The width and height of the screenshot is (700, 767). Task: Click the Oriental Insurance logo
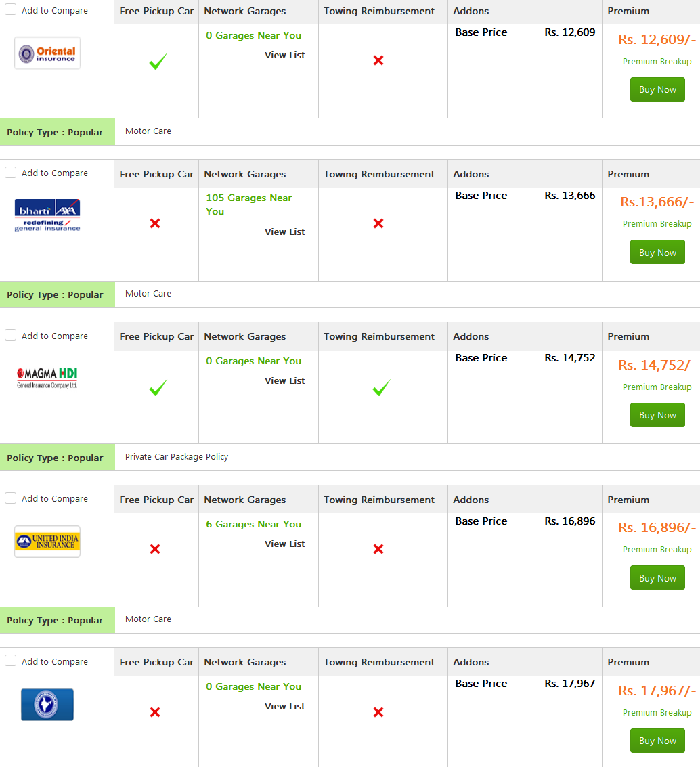point(47,53)
